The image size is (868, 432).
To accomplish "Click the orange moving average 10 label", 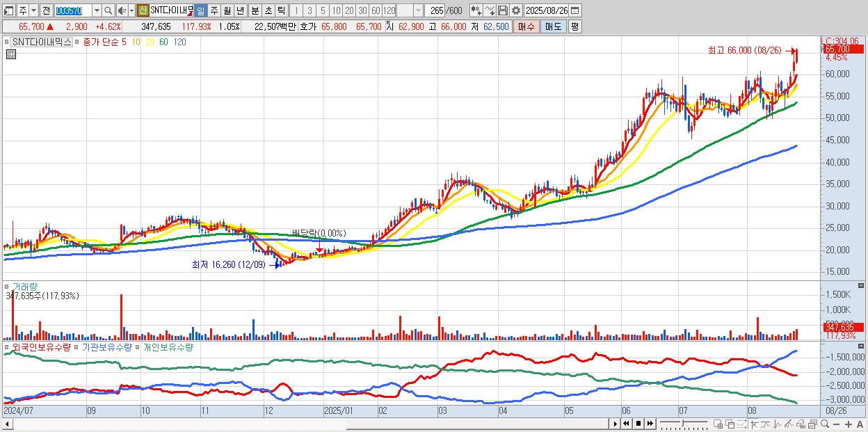I will pyautogui.click(x=136, y=42).
